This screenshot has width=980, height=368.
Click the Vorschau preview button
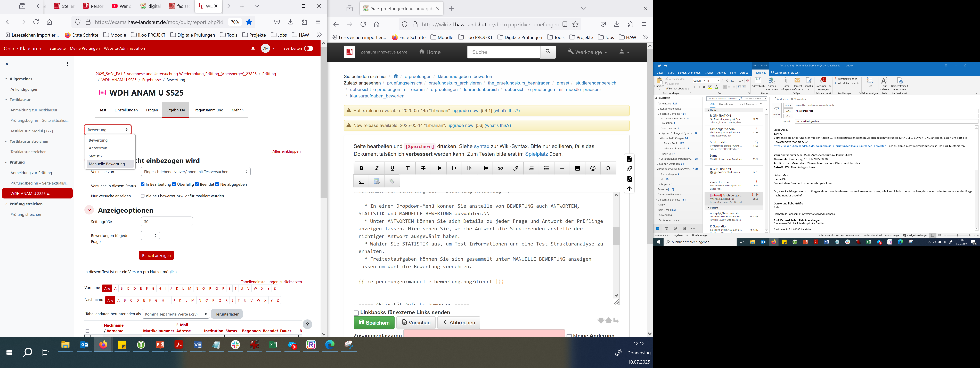(416, 323)
